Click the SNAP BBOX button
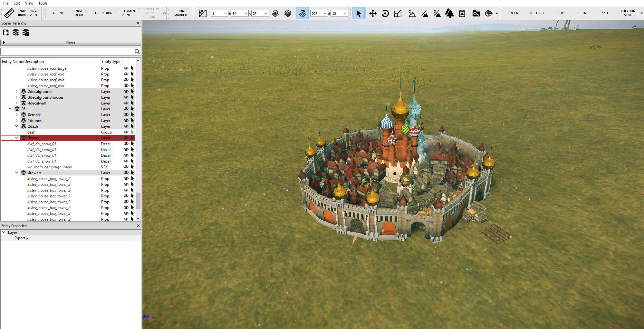644x329 pixels. click(22, 13)
